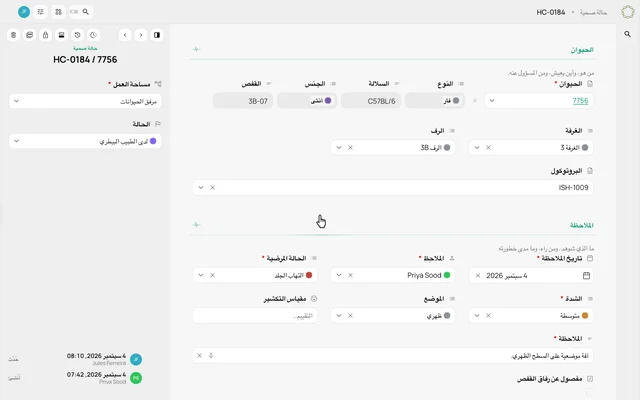Click the search box with magnifier in top bar
This screenshot has height=400, width=640.
click(80, 12)
